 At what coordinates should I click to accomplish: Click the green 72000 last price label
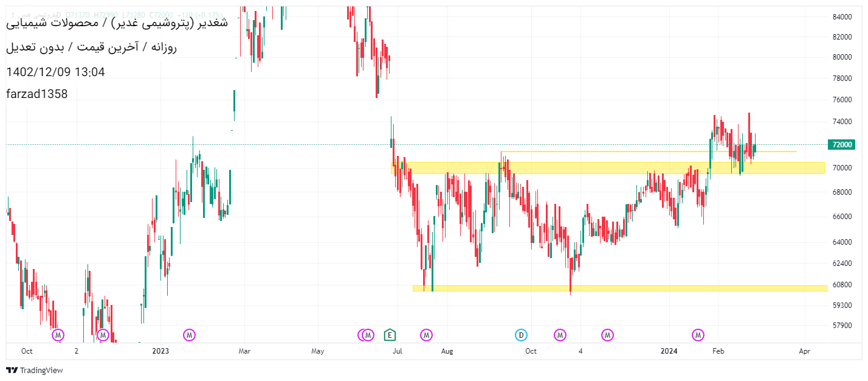[x=841, y=145]
